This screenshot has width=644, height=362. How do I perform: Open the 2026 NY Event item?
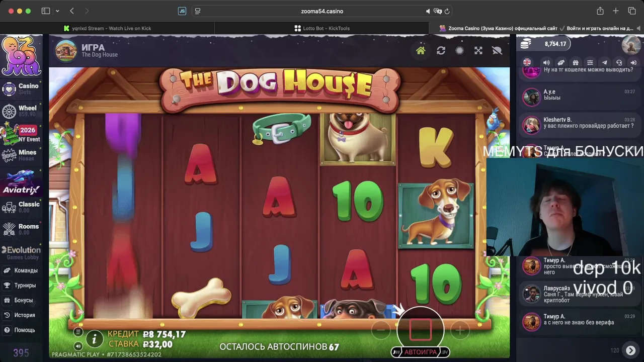[21, 134]
